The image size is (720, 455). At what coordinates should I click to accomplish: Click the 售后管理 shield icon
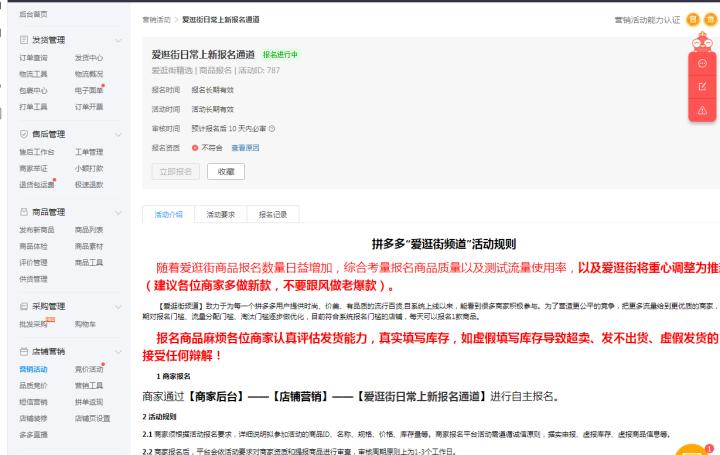point(24,134)
